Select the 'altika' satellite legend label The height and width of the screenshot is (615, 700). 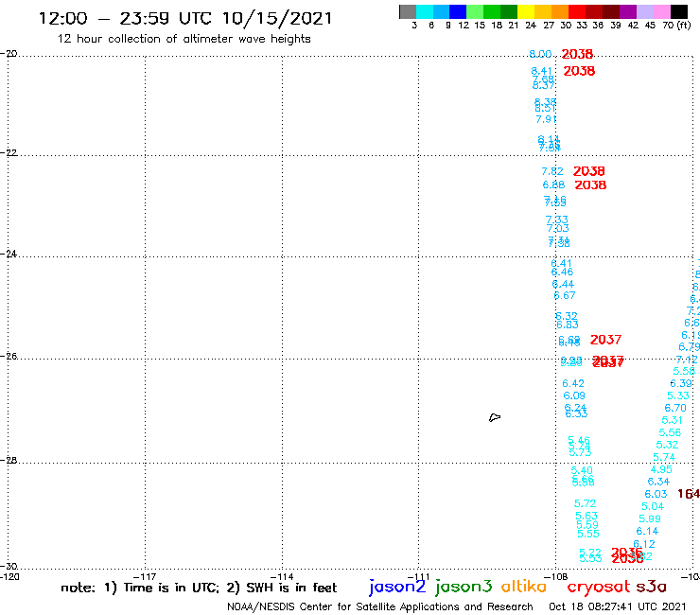click(524, 587)
